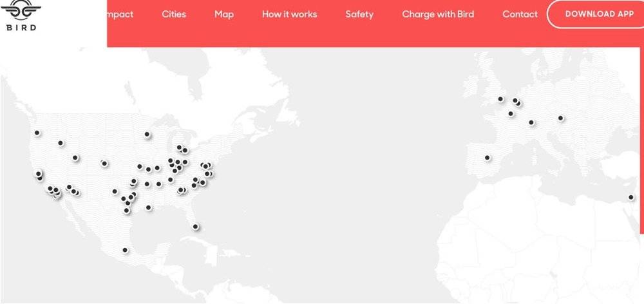Select the map marker in southern Florida
Image resolution: width=644 pixels, height=304 pixels.
[x=196, y=226]
